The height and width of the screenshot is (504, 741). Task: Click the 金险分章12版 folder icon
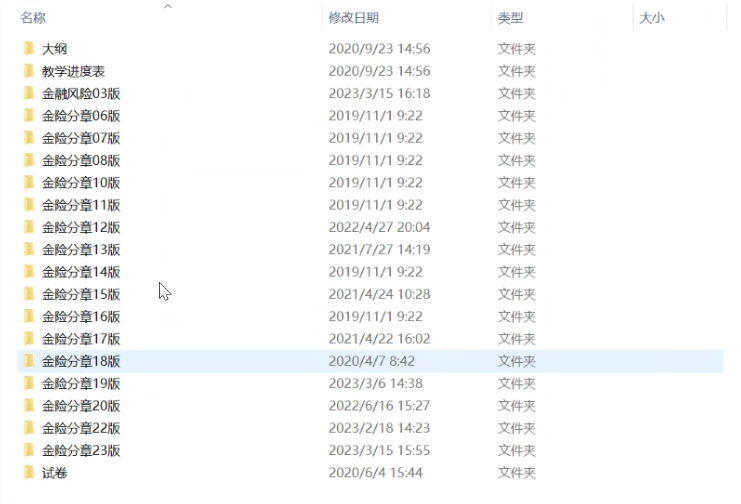click(x=29, y=227)
